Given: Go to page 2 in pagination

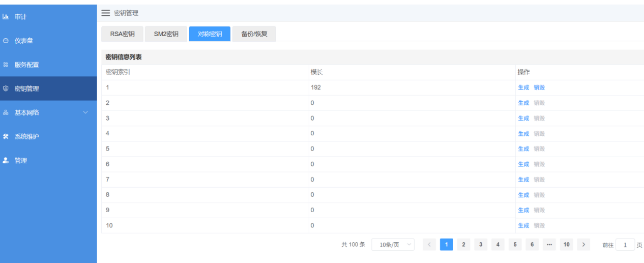Looking at the screenshot, I should pos(463,245).
